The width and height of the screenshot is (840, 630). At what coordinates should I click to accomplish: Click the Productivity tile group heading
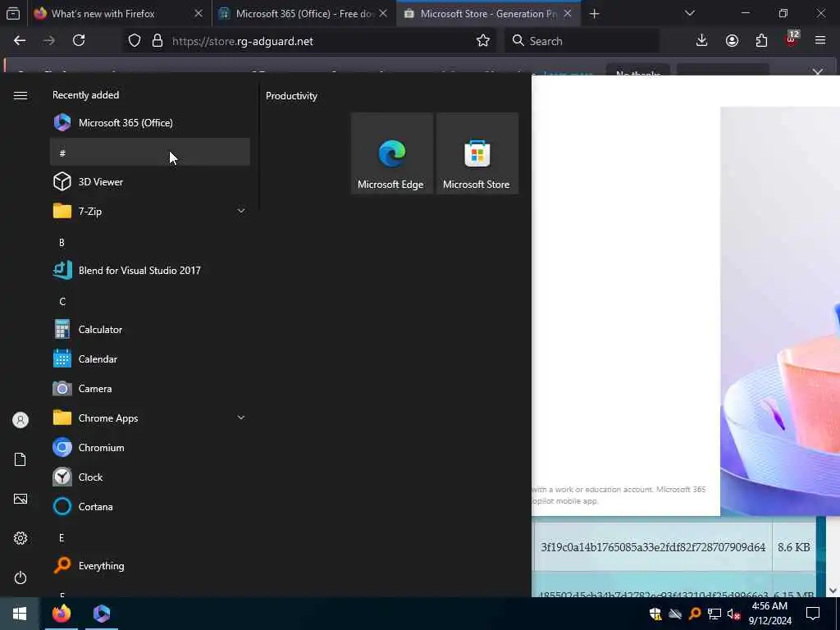[291, 96]
